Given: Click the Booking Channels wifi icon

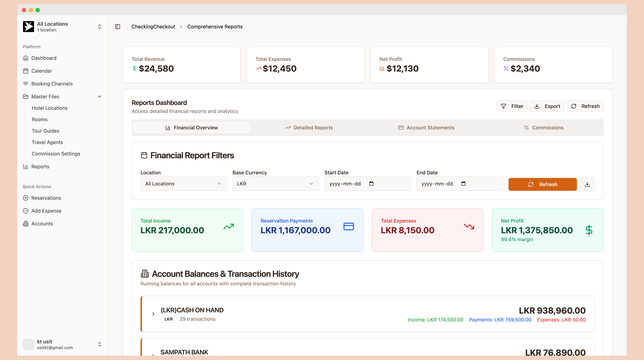Looking at the screenshot, I should point(25,84).
